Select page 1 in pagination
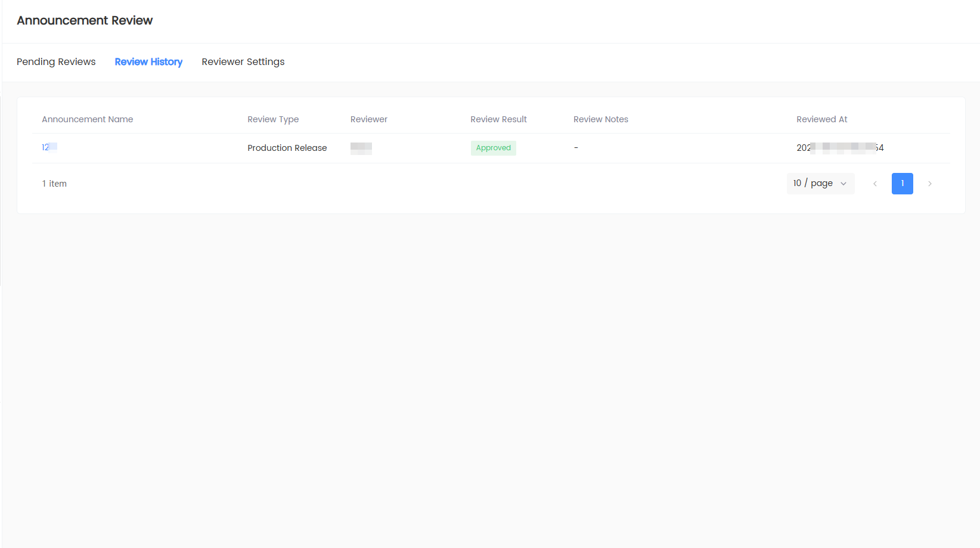Viewport: 980px width, 548px height. point(903,184)
